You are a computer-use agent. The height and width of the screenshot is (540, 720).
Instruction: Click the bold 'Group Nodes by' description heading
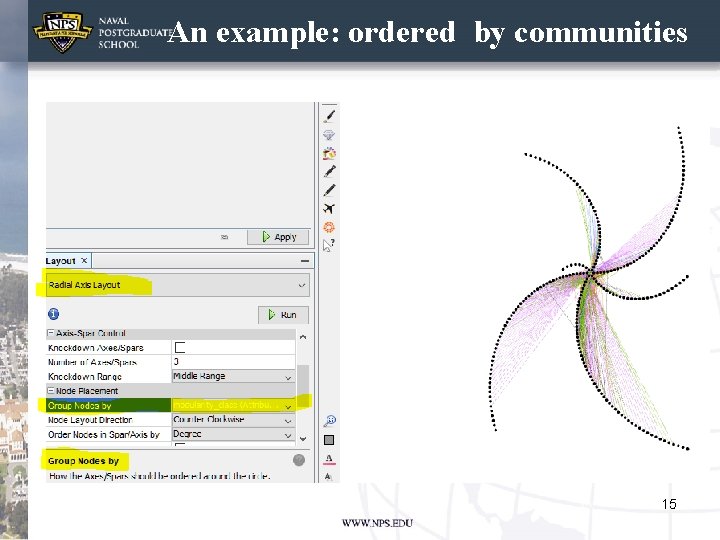[84, 461]
